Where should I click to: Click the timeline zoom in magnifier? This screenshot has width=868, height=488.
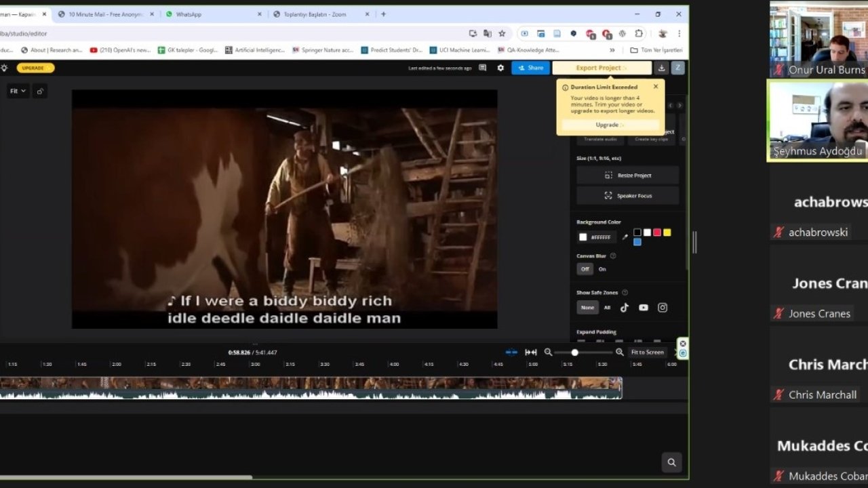pos(619,352)
